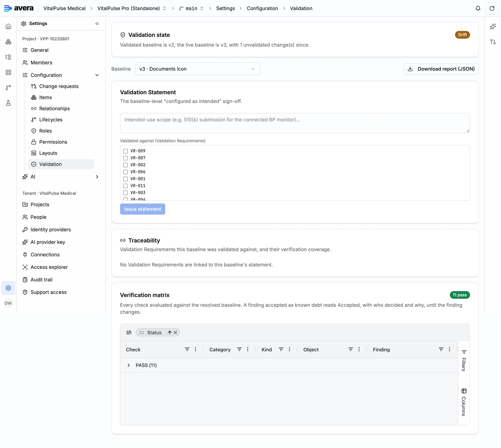Check the VR-002 requirement

coord(125,165)
